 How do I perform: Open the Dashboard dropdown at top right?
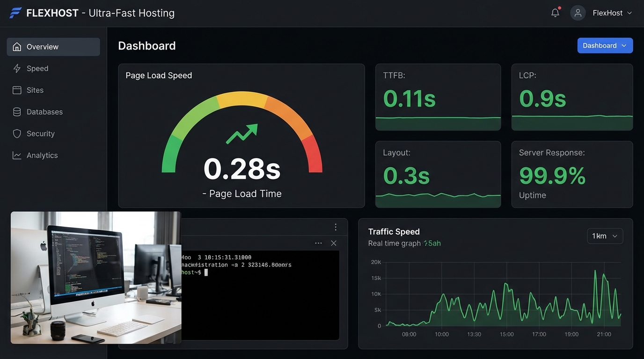[x=605, y=45]
